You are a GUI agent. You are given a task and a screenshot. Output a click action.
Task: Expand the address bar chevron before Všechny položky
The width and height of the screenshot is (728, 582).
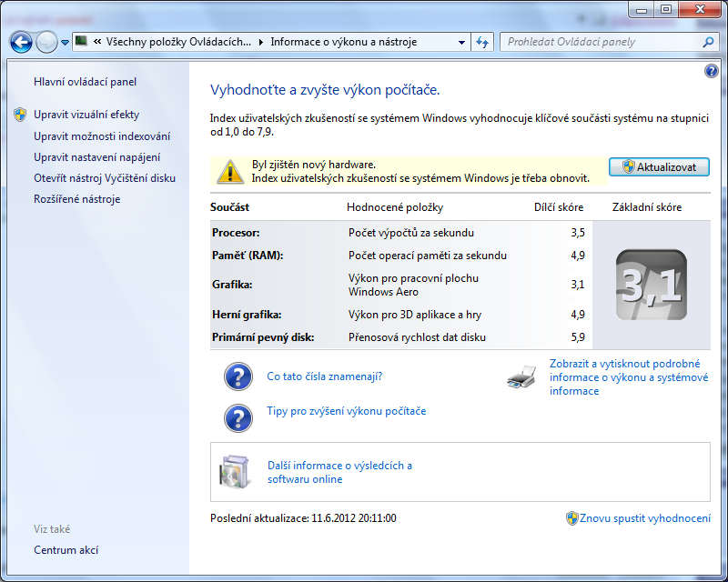point(97,42)
